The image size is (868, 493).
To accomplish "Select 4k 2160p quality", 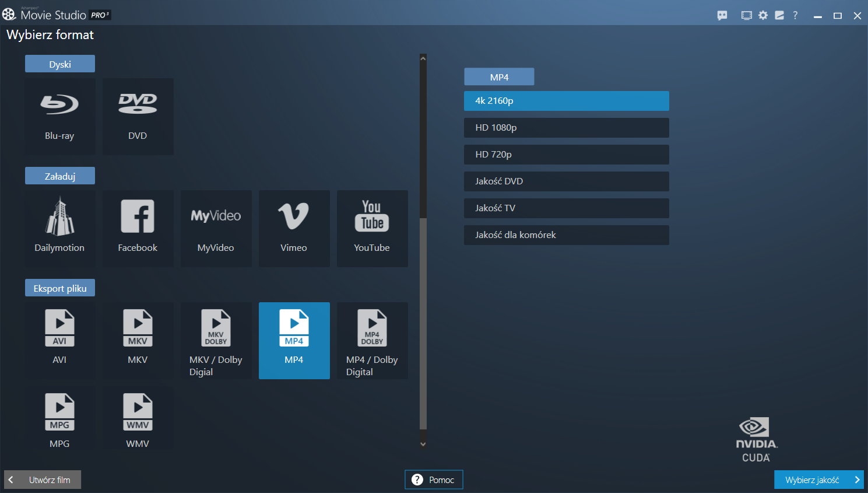I will click(x=566, y=101).
